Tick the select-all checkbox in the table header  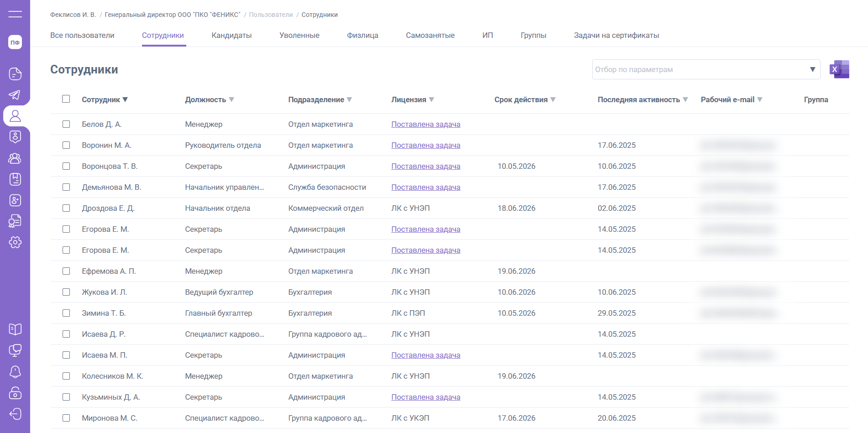[x=66, y=99]
